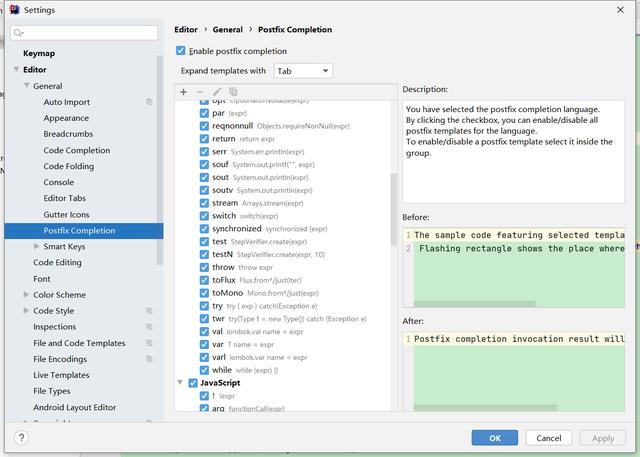This screenshot has height=457, width=640.
Task: Click the duplicate template copy icon
Action: click(x=233, y=92)
